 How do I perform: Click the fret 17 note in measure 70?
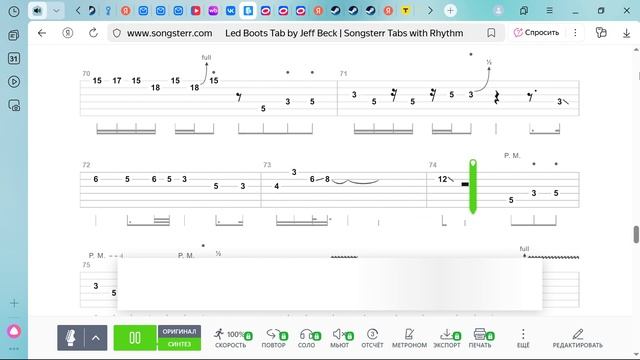pos(117,81)
